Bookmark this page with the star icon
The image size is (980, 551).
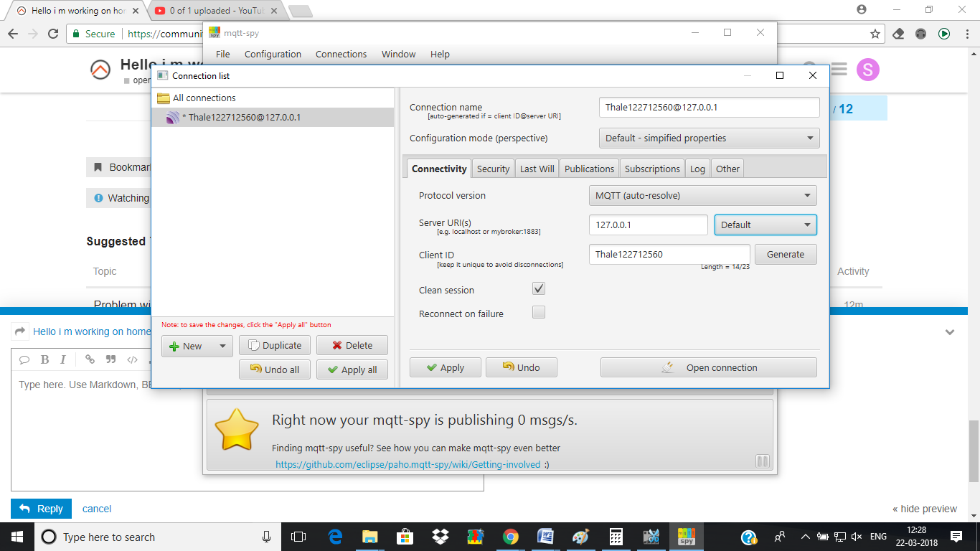[x=875, y=34]
